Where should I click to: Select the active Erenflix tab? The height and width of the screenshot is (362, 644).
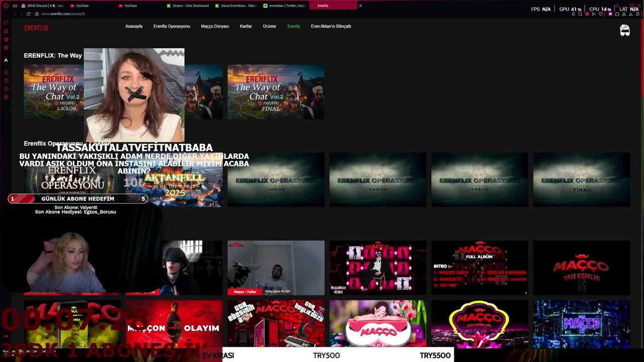coord(333,6)
